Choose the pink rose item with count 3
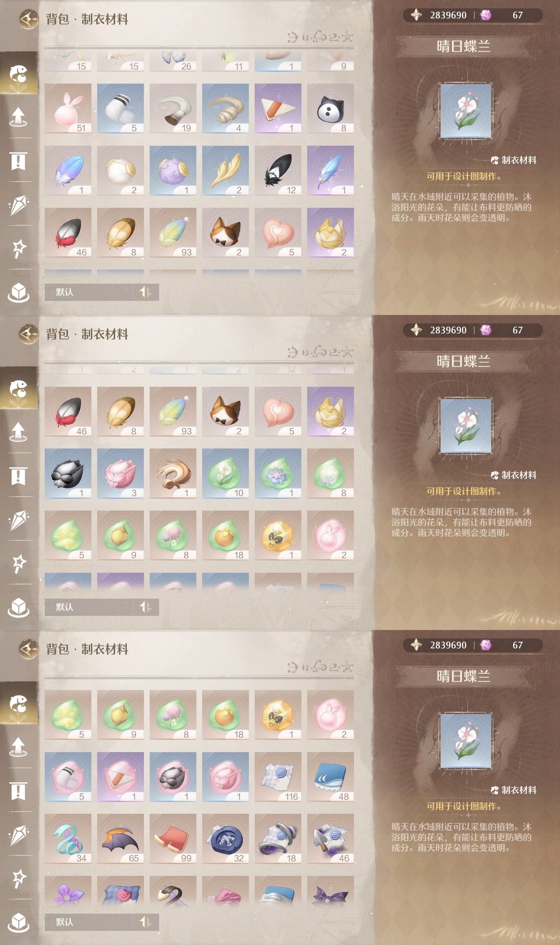 click(120, 473)
